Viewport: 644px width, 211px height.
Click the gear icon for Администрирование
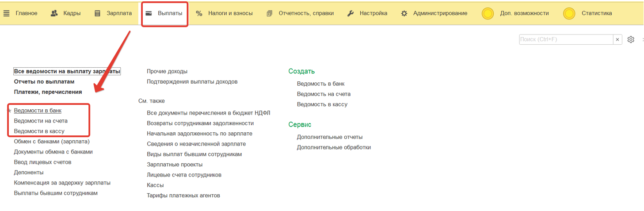point(404,13)
